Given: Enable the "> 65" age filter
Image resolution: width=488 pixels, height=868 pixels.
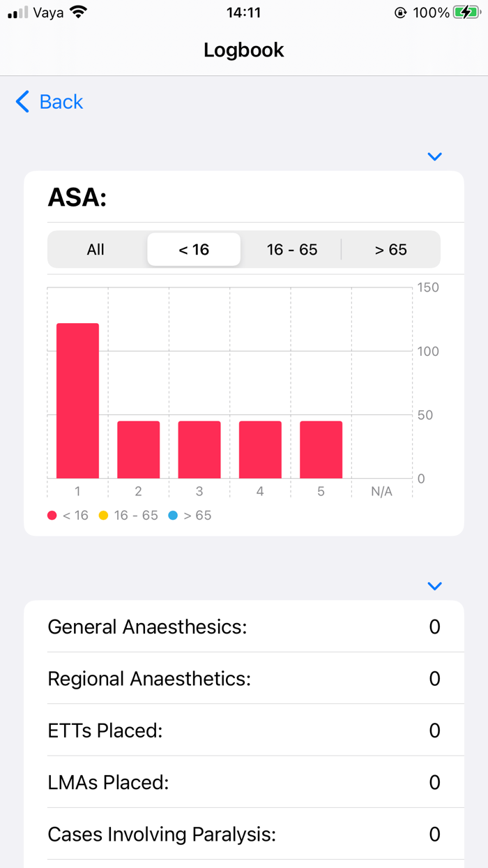Looking at the screenshot, I should 391,249.
